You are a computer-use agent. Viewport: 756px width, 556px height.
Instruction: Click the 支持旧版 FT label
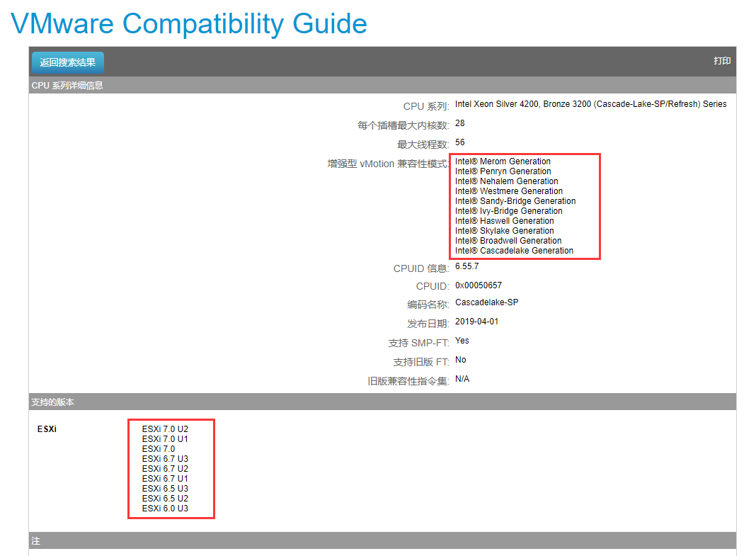(x=421, y=362)
